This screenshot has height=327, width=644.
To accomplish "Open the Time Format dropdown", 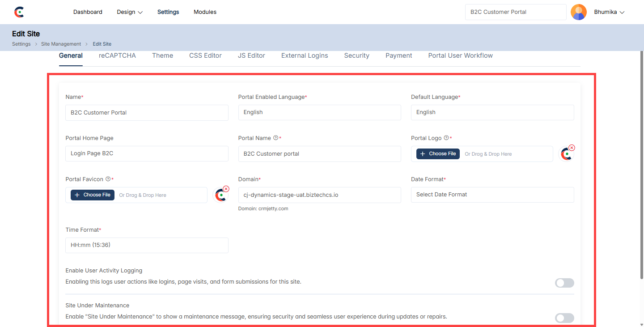I will click(147, 245).
